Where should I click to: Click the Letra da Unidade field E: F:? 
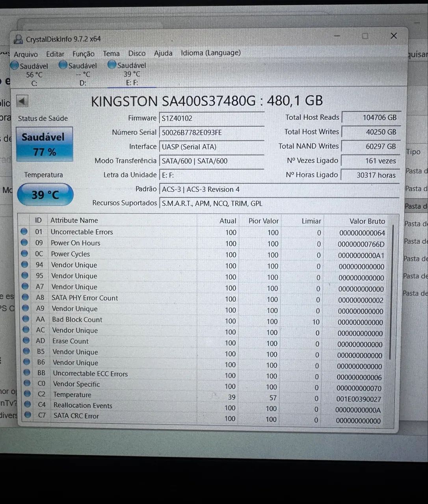[211, 175]
